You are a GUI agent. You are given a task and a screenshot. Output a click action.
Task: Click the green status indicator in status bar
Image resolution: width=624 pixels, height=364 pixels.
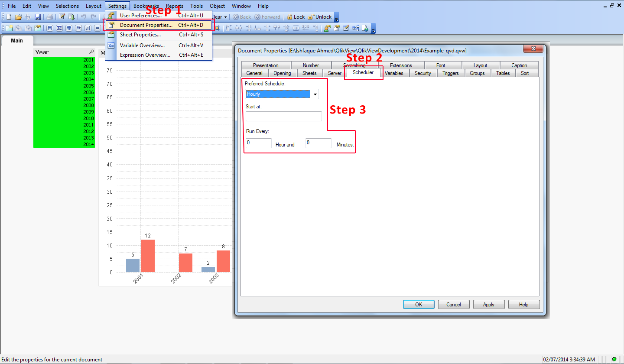[614, 359]
